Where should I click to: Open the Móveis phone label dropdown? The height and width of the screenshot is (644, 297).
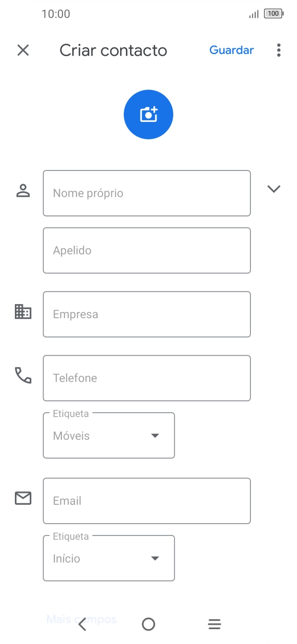pyautogui.click(x=155, y=435)
